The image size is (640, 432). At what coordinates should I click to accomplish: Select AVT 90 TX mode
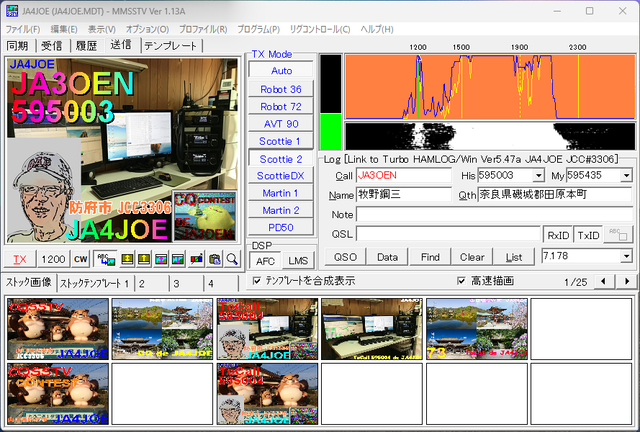pos(281,124)
